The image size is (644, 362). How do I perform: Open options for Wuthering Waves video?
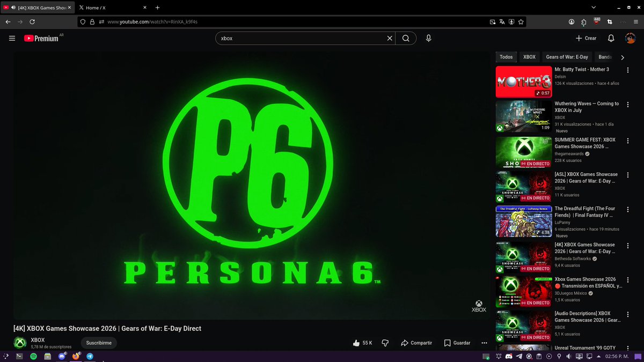629,105
